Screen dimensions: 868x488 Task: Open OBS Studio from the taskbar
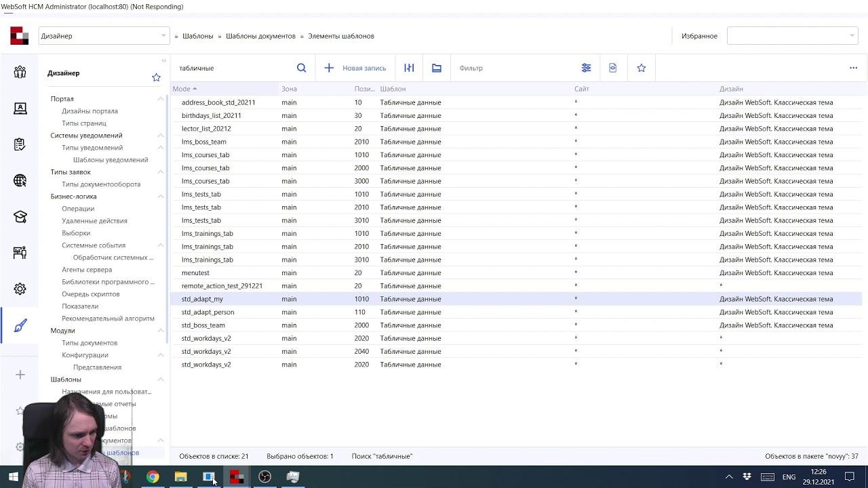pyautogui.click(x=264, y=477)
